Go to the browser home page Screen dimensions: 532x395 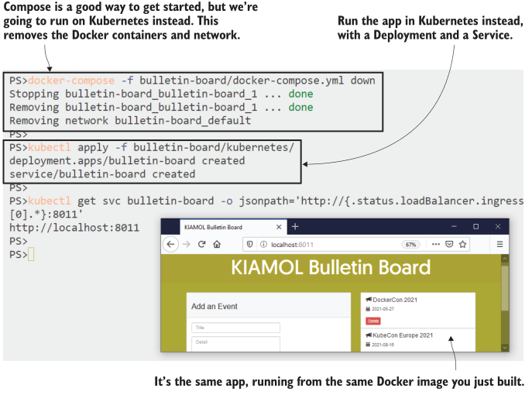[218, 244]
